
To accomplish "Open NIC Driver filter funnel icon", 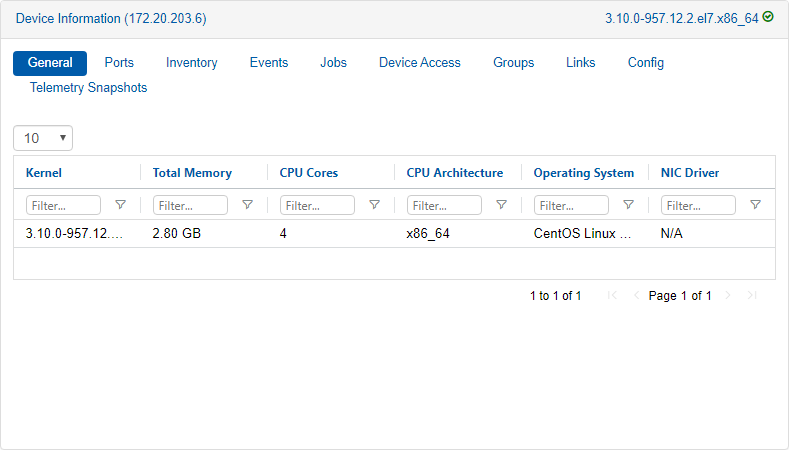I will point(756,205).
